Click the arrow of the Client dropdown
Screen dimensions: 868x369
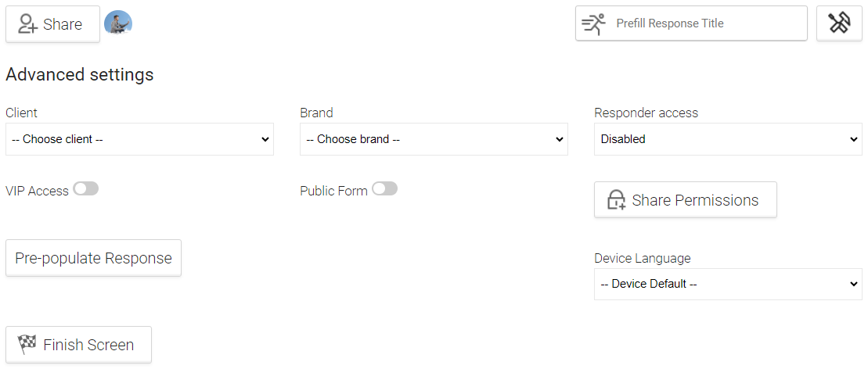265,139
